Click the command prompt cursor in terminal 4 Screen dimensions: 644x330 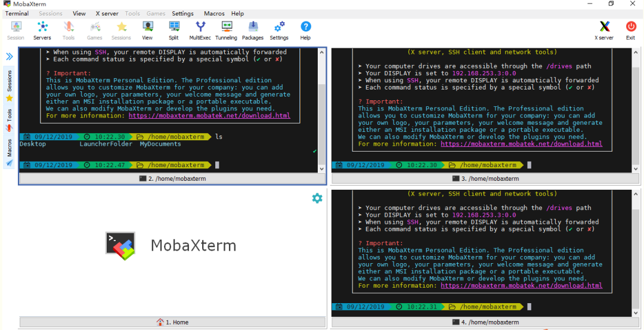tap(530, 307)
